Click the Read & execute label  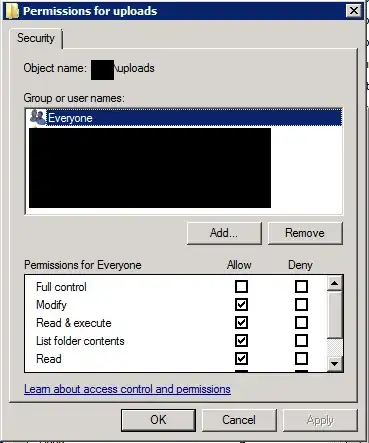coord(74,323)
